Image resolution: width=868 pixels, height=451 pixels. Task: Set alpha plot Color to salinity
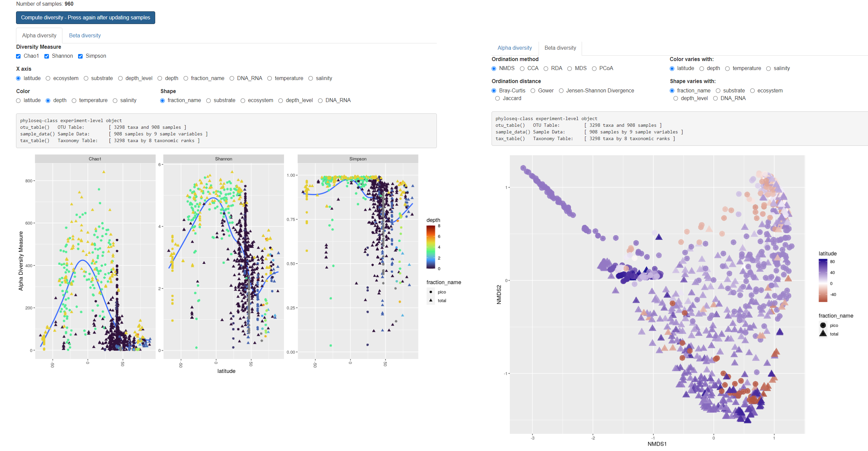[115, 101]
